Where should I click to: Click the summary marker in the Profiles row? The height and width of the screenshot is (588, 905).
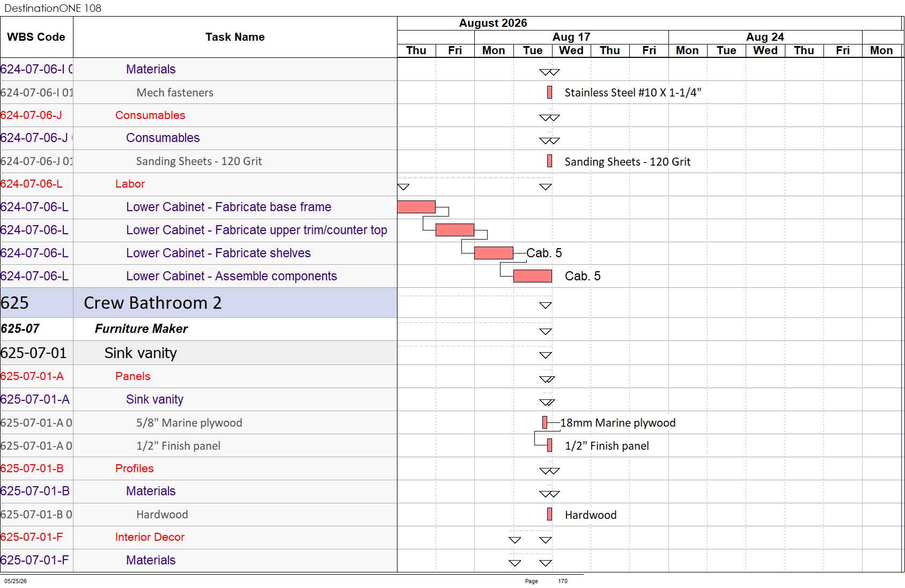549,471
